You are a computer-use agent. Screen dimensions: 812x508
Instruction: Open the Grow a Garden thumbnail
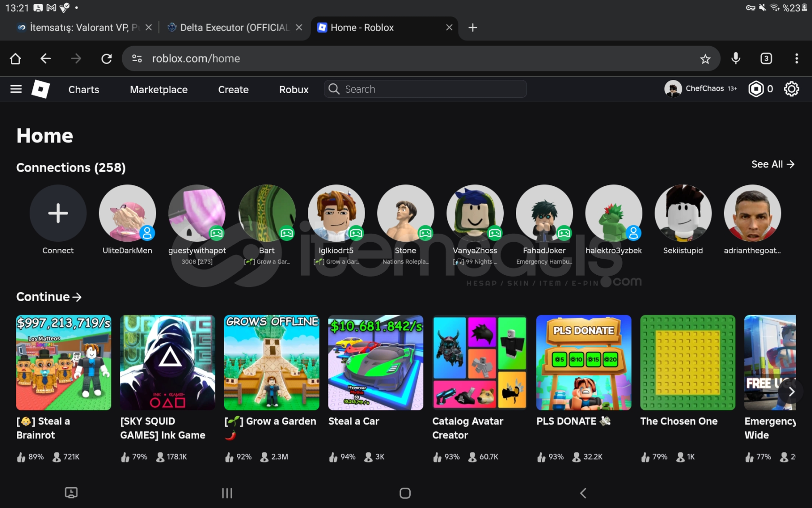coord(272,362)
